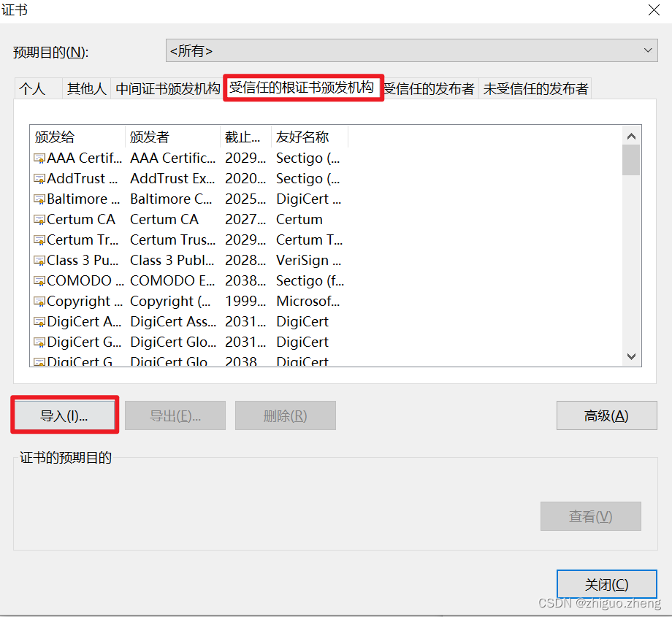This screenshot has height=617, width=672.
Task: Click issuer AddTrust Ex... cell
Action: 172,178
